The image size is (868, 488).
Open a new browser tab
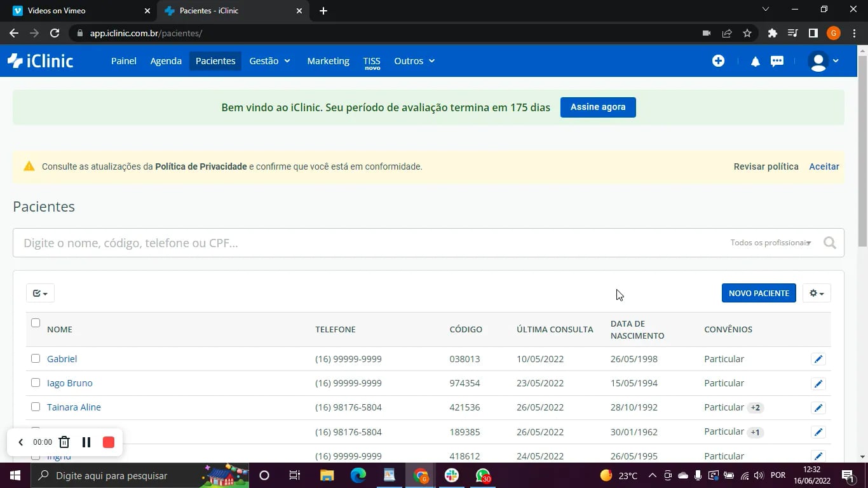pos(323,11)
